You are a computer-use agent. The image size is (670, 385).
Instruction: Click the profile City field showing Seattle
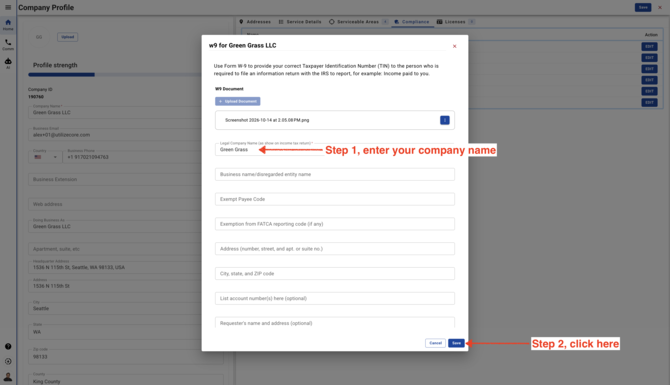(x=115, y=308)
